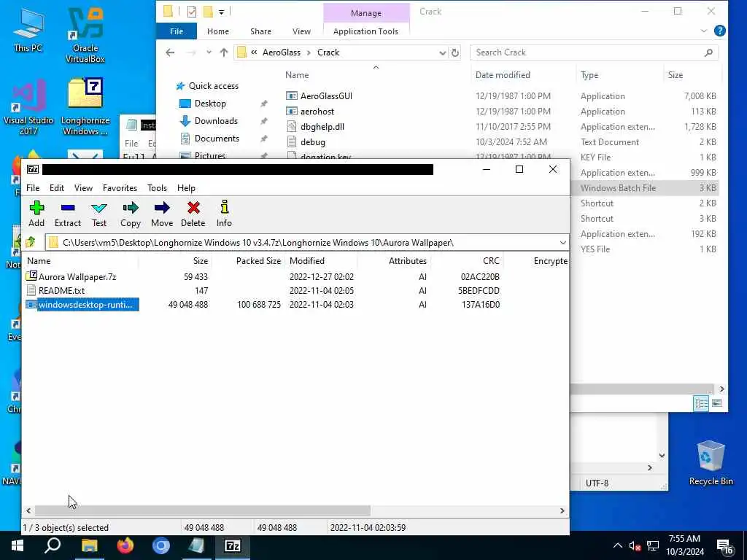Screen dimensions: 747x560
Task: Click the 7z icon in the title bar
Action: click(x=33, y=169)
